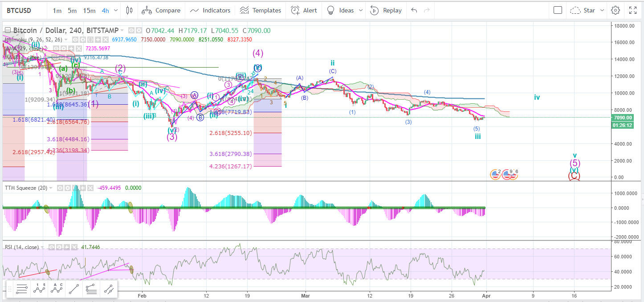Image resolution: width=644 pixels, height=302 pixels.
Task: Open the Ideas lightbulb menu
Action: click(340, 10)
